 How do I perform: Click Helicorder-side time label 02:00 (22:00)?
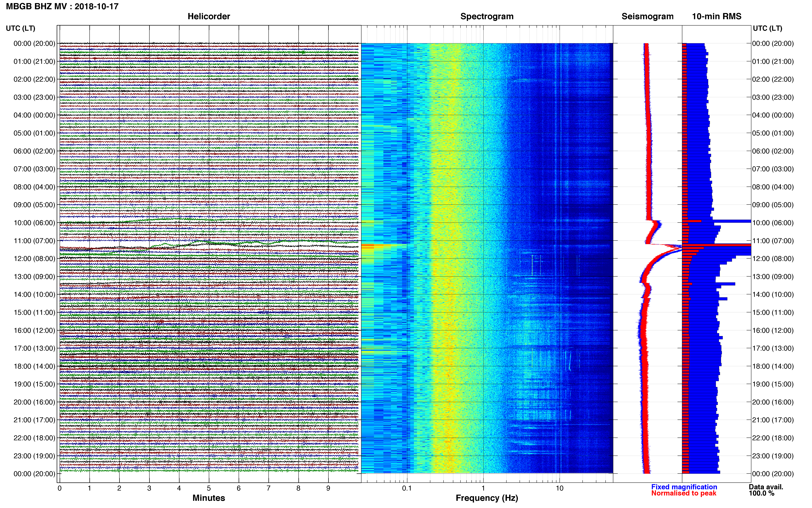34,79
